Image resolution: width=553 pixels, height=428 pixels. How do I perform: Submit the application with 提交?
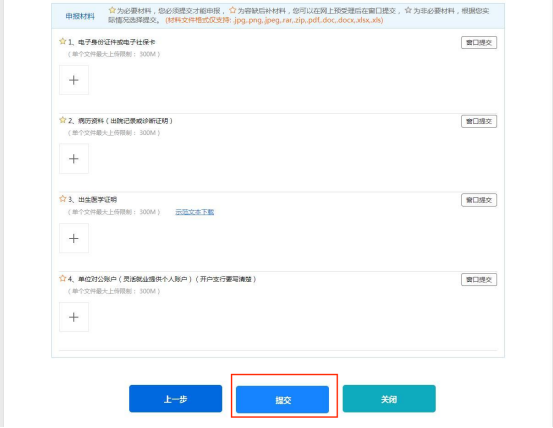(x=282, y=399)
